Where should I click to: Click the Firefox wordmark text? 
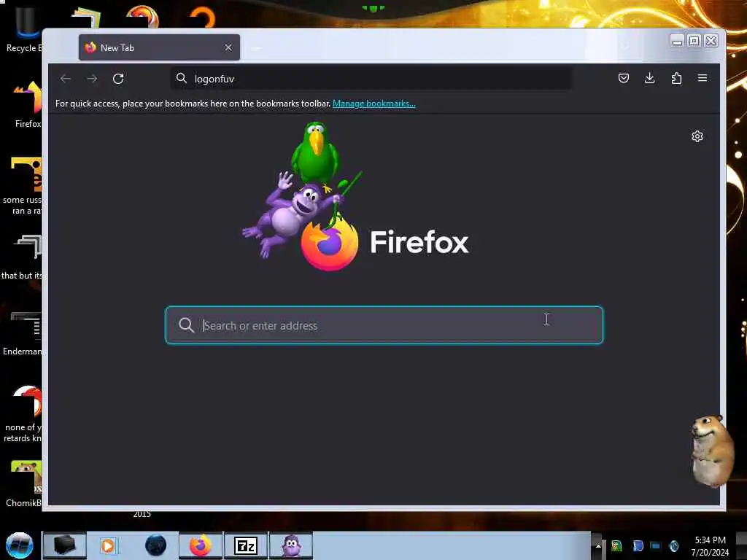(419, 242)
